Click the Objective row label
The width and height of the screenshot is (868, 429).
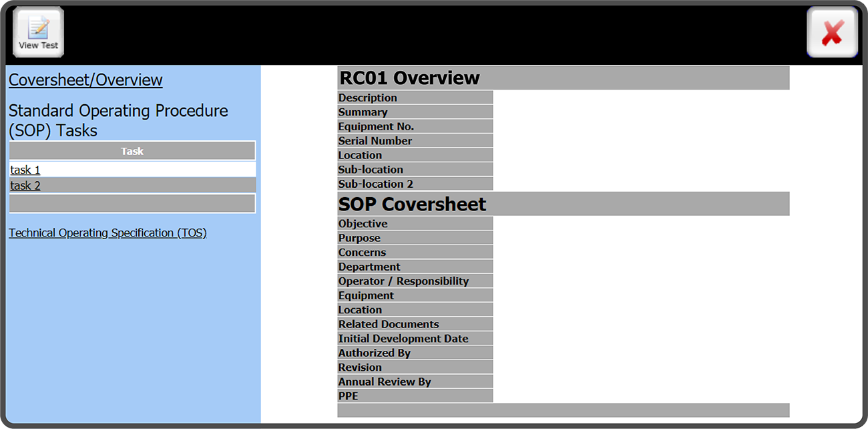pos(363,224)
